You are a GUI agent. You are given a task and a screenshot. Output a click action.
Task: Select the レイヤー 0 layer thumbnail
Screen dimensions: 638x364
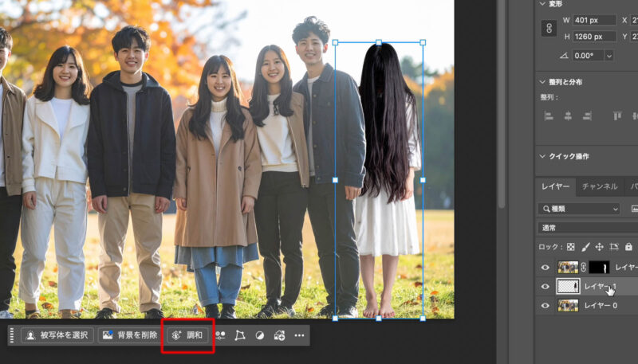tap(568, 306)
